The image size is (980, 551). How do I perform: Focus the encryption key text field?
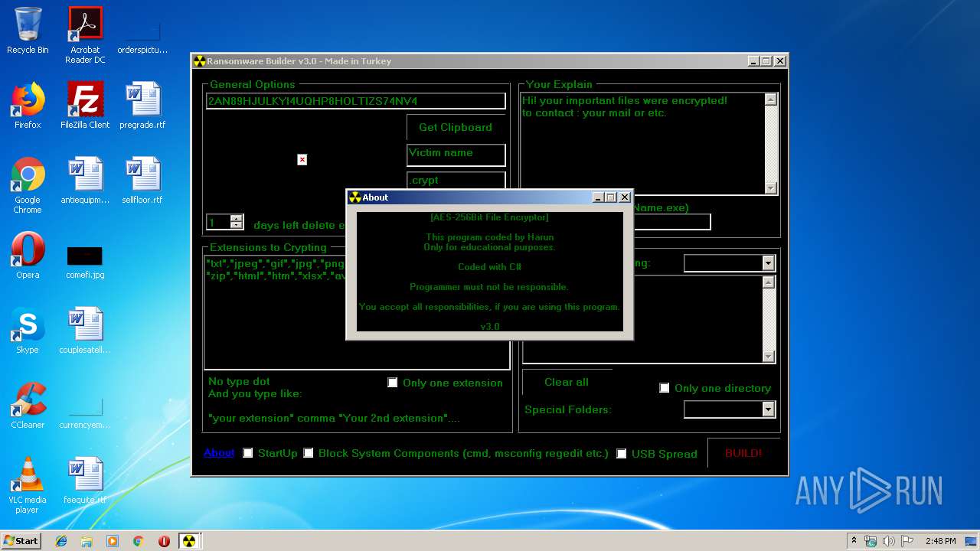(x=356, y=101)
